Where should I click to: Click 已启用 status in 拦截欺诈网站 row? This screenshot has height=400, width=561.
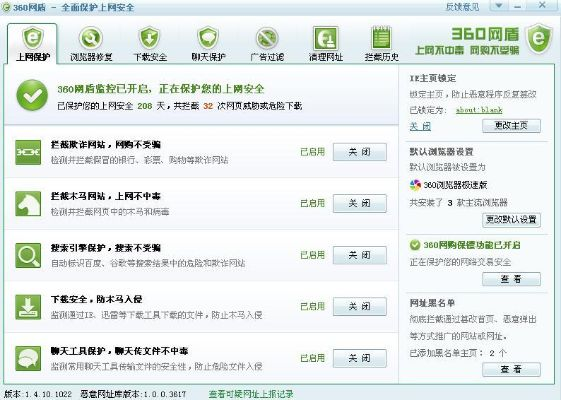312,152
